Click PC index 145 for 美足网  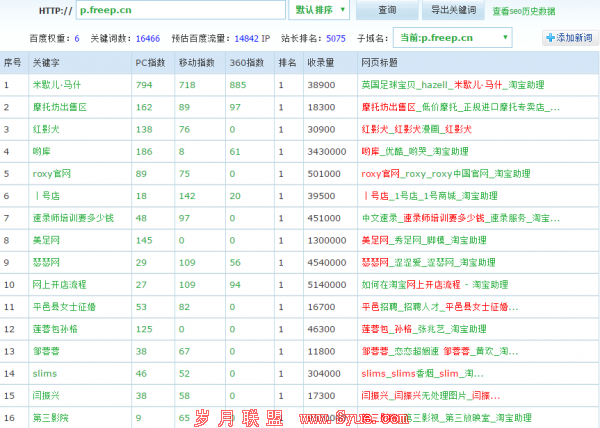click(x=144, y=240)
